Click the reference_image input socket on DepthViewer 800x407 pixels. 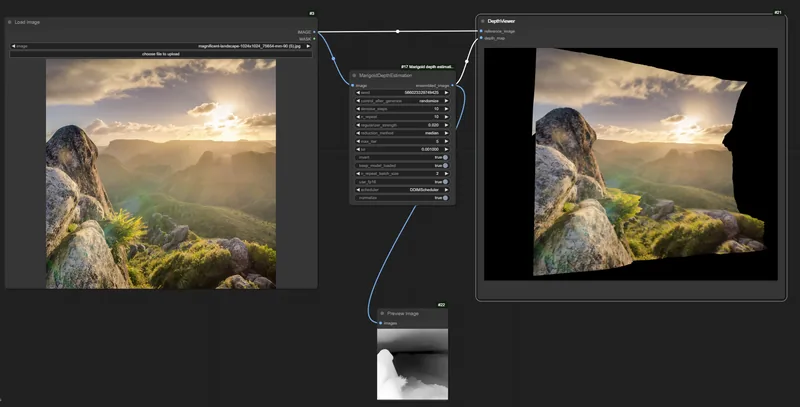481,31
